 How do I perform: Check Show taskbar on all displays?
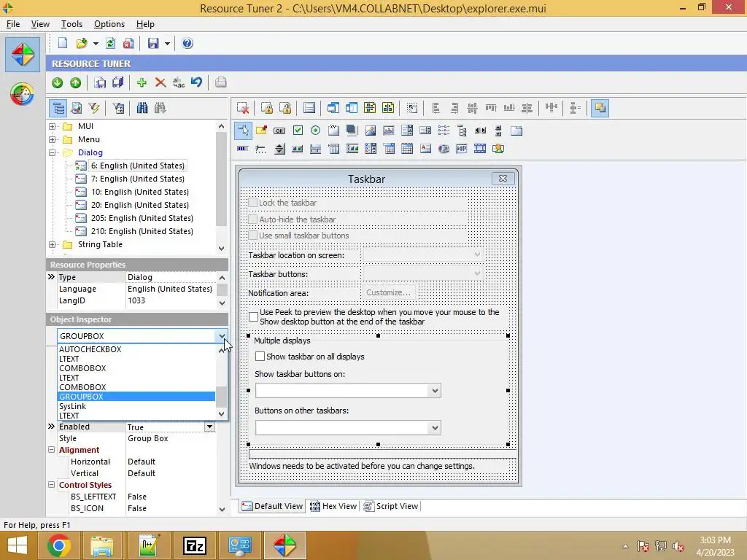pos(260,356)
